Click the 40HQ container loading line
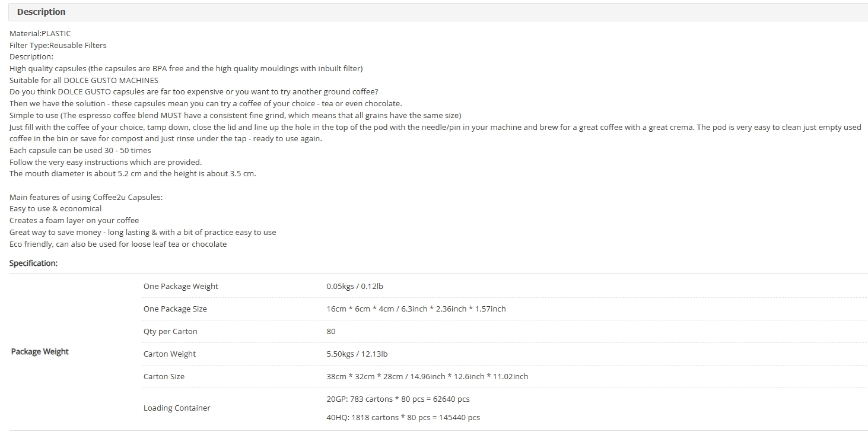 tap(403, 417)
